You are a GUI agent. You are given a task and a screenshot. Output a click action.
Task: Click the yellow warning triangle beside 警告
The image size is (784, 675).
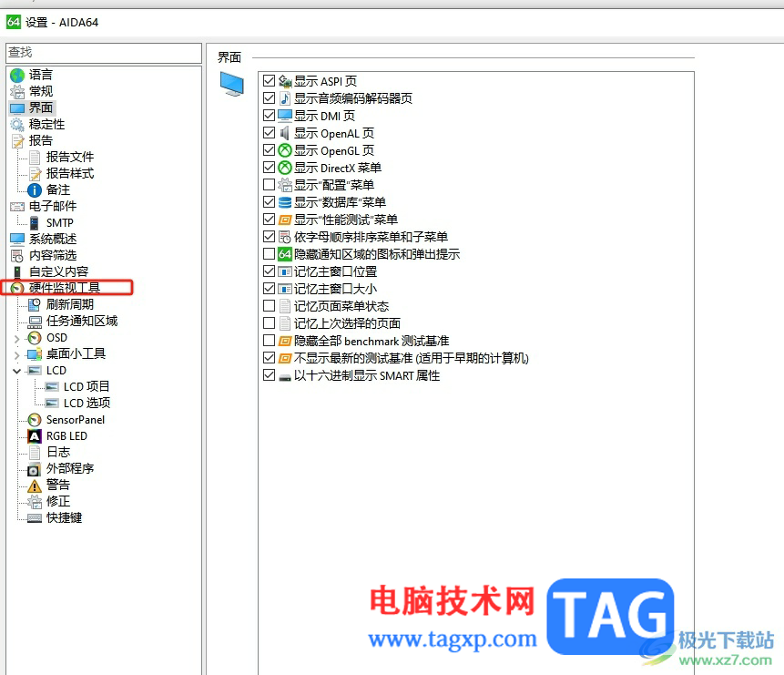[x=35, y=486]
